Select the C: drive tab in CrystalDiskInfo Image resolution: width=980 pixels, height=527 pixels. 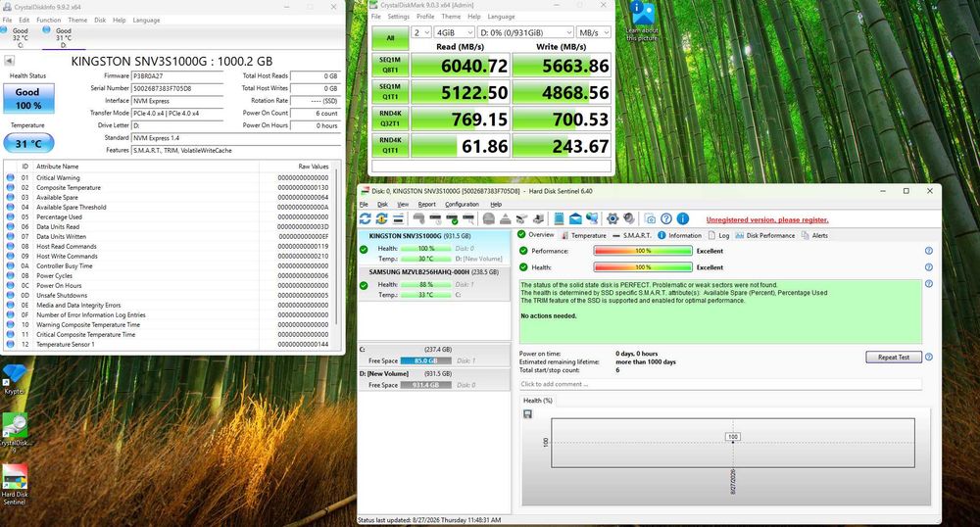pos(20,37)
